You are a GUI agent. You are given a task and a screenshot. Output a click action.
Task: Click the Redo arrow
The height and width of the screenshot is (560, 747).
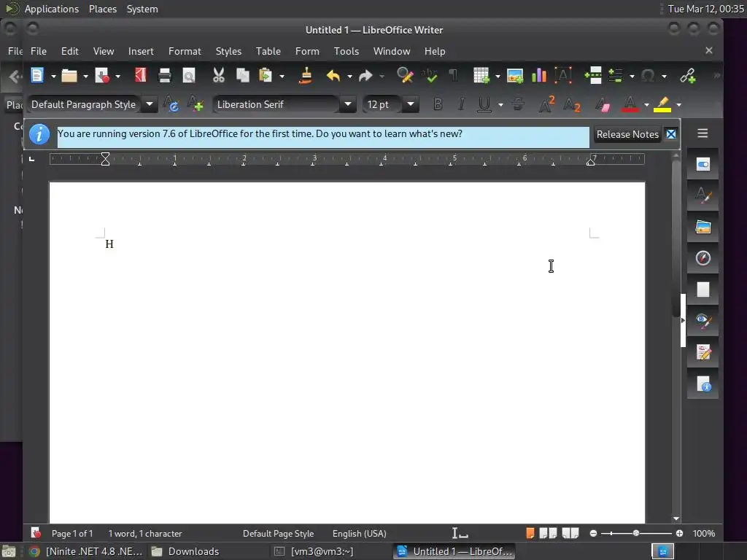(365, 75)
